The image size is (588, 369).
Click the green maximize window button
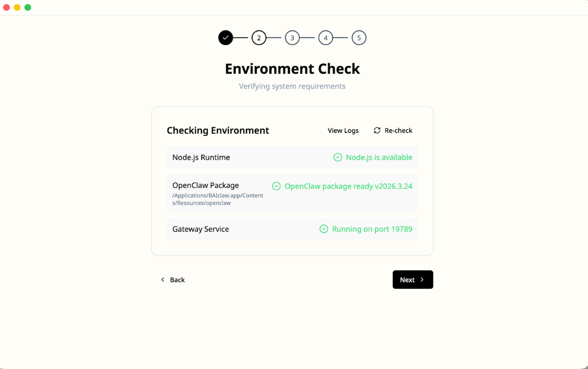[28, 7]
